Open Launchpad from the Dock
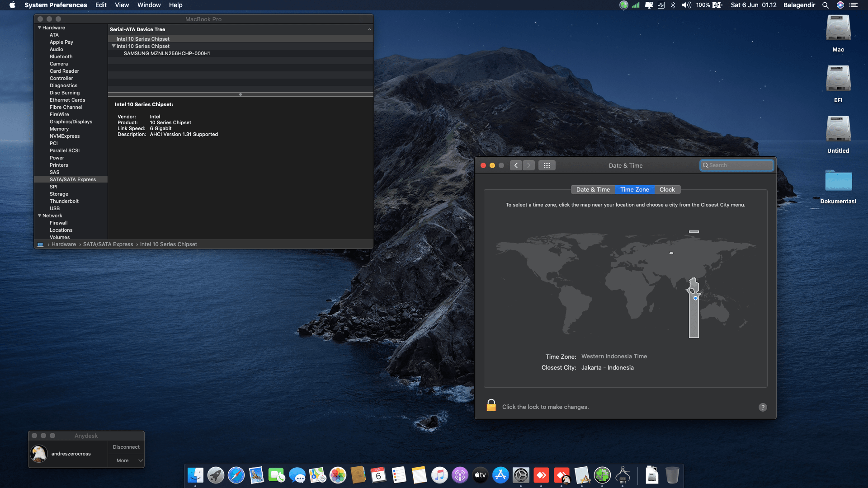The image size is (868, 488). pyautogui.click(x=216, y=475)
